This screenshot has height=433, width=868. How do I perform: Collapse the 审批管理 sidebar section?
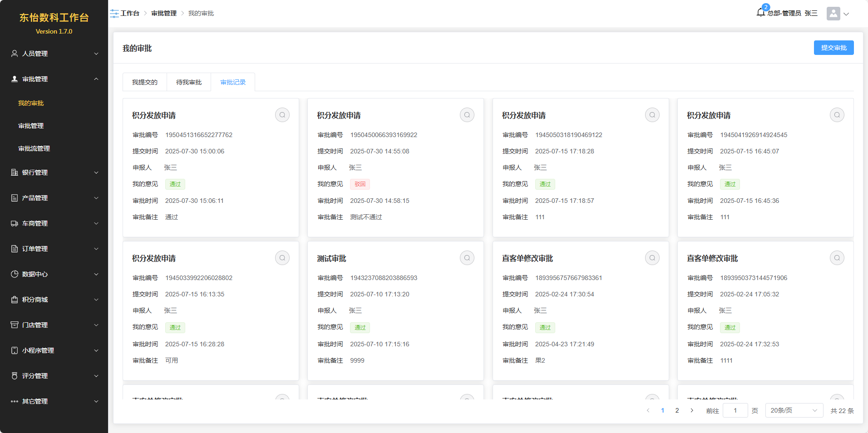(x=54, y=79)
